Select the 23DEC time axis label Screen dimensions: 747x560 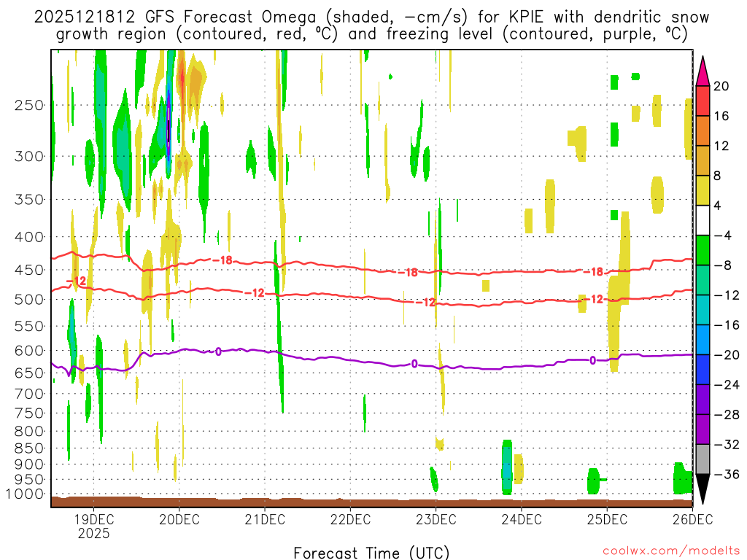coord(436,519)
